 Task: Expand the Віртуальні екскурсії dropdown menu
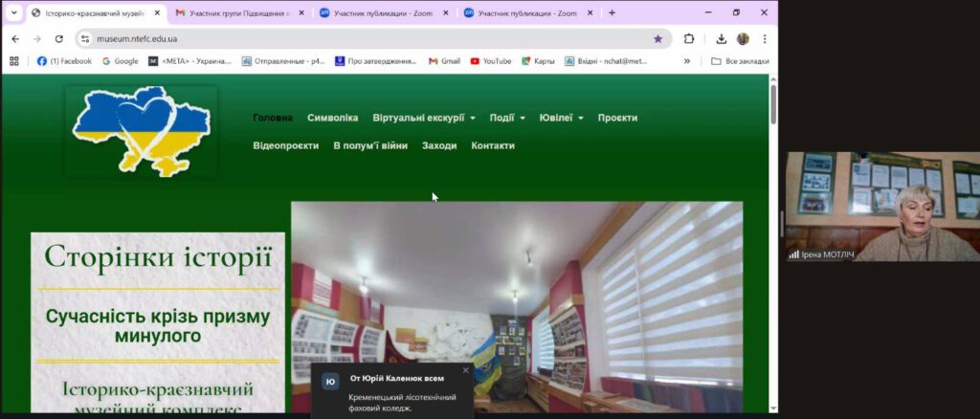pos(424,118)
